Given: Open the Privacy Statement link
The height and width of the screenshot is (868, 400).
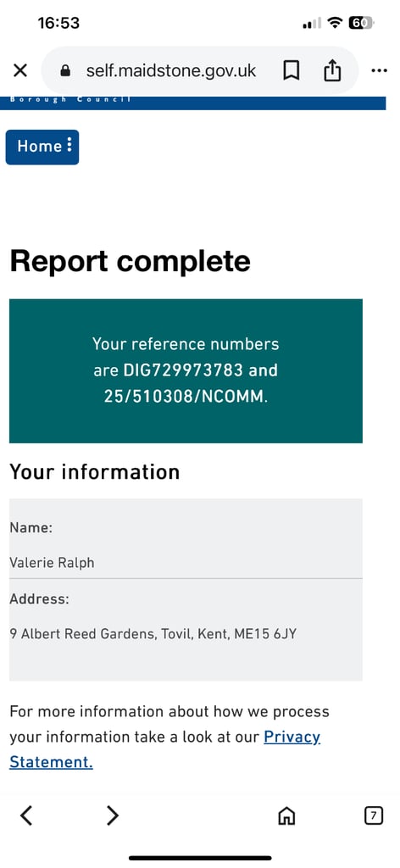Looking at the screenshot, I should [165, 749].
